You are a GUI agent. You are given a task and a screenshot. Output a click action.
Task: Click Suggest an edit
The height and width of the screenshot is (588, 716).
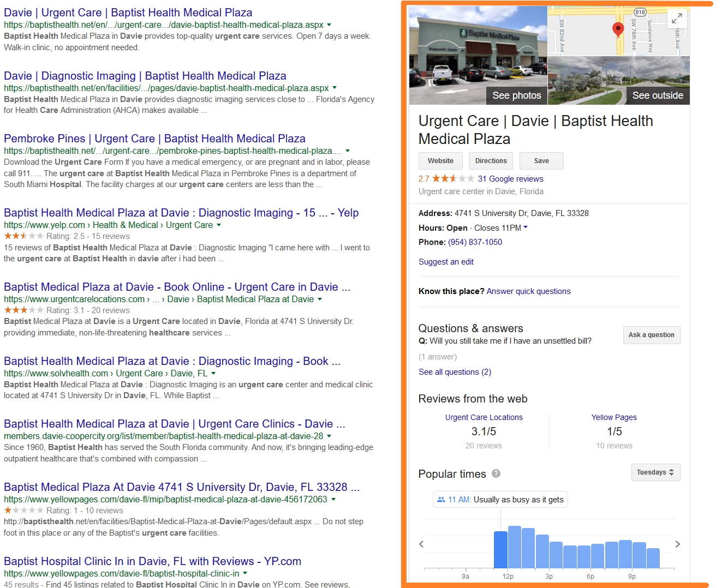pos(446,262)
